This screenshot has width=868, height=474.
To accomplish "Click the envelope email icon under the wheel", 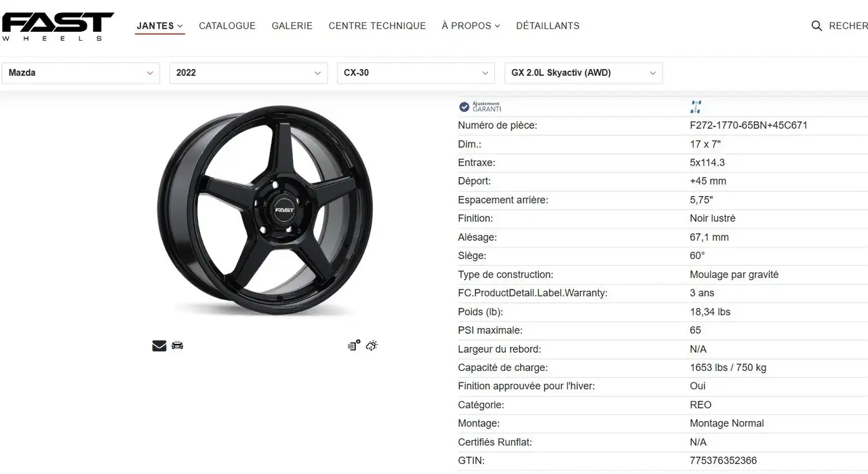I will [x=159, y=346].
